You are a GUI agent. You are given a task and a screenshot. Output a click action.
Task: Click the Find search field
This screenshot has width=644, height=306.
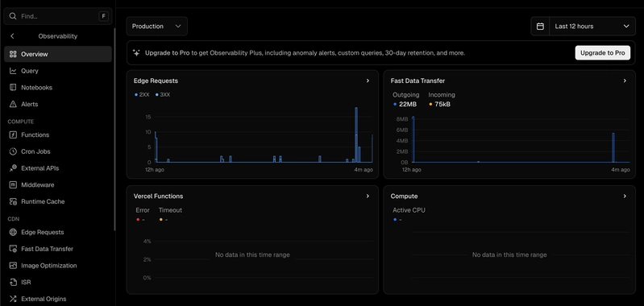tap(58, 16)
